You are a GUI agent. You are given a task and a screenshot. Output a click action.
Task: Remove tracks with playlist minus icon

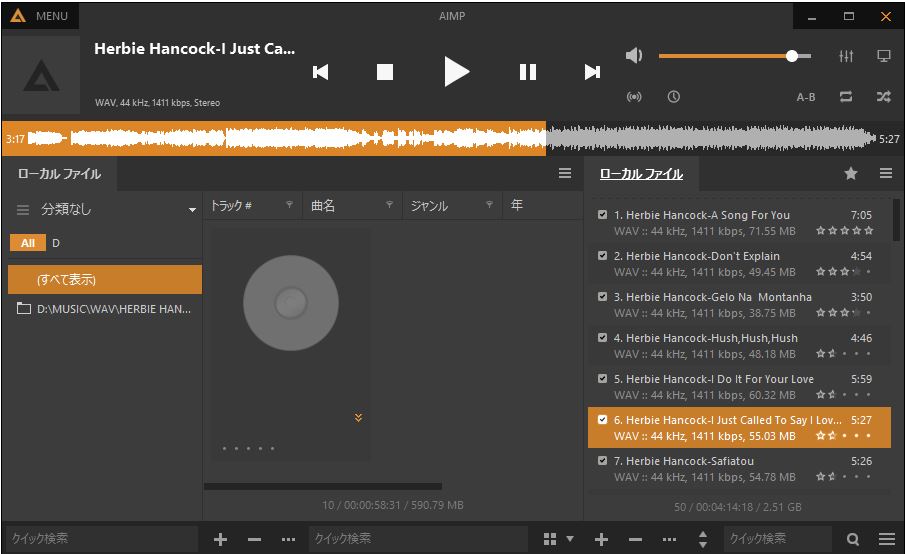[x=635, y=539]
